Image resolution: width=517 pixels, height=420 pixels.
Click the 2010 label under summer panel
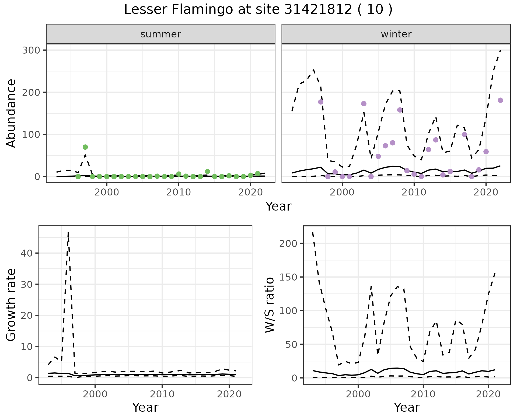(179, 192)
